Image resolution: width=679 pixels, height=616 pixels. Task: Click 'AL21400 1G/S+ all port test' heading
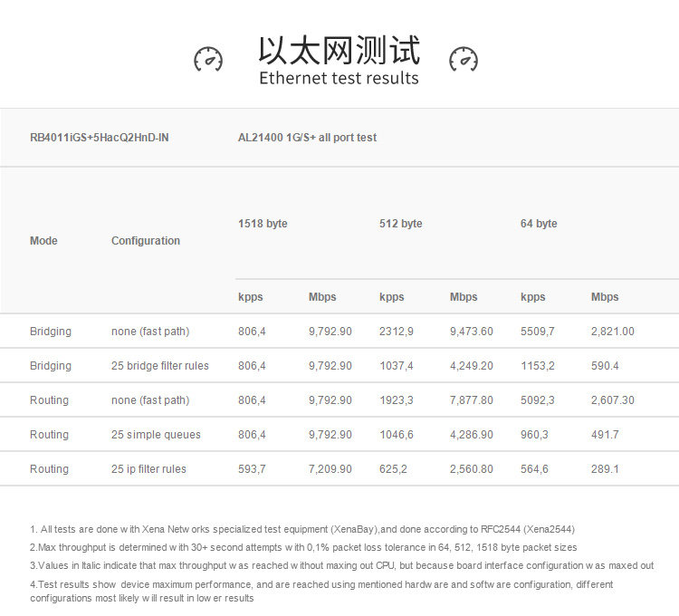click(307, 138)
